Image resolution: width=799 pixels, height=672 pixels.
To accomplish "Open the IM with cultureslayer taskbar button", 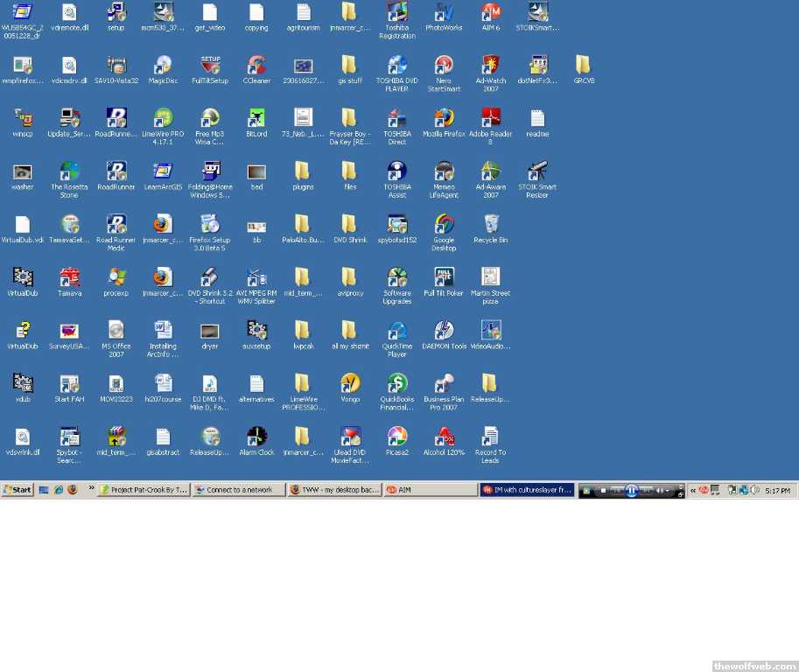I will click(527, 490).
